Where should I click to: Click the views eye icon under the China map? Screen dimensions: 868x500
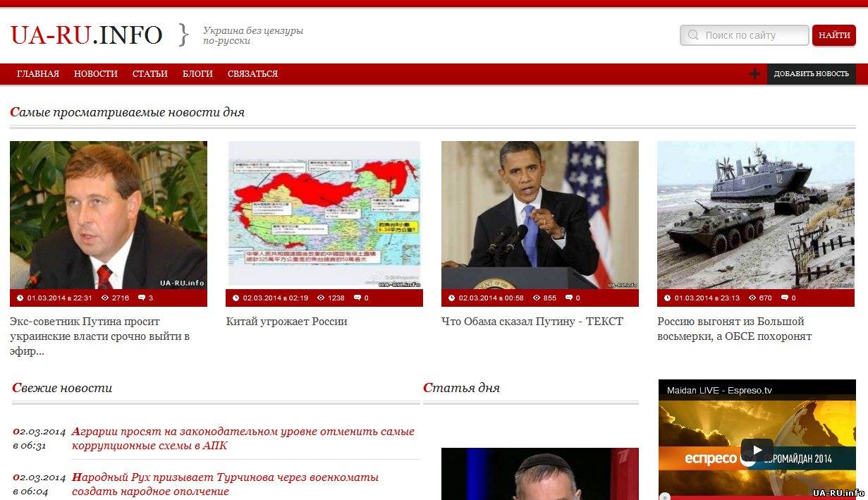(x=321, y=298)
